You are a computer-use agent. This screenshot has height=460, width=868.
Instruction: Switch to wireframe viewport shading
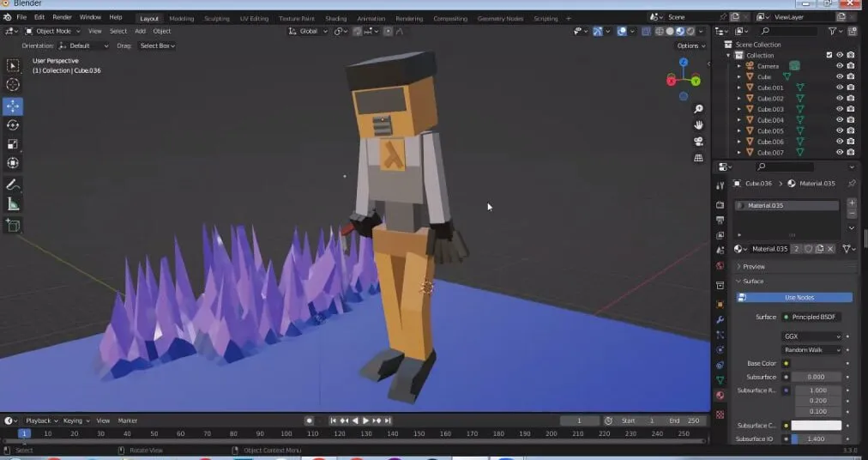tap(660, 32)
